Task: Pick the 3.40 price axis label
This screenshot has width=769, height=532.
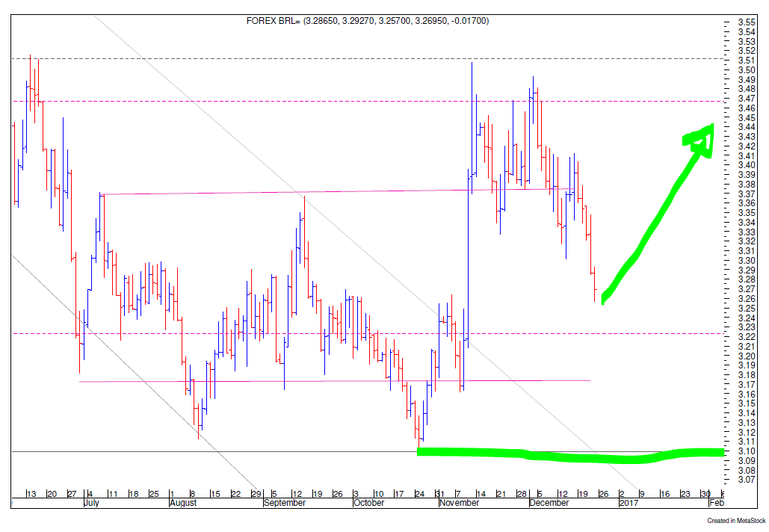Action: [x=747, y=165]
